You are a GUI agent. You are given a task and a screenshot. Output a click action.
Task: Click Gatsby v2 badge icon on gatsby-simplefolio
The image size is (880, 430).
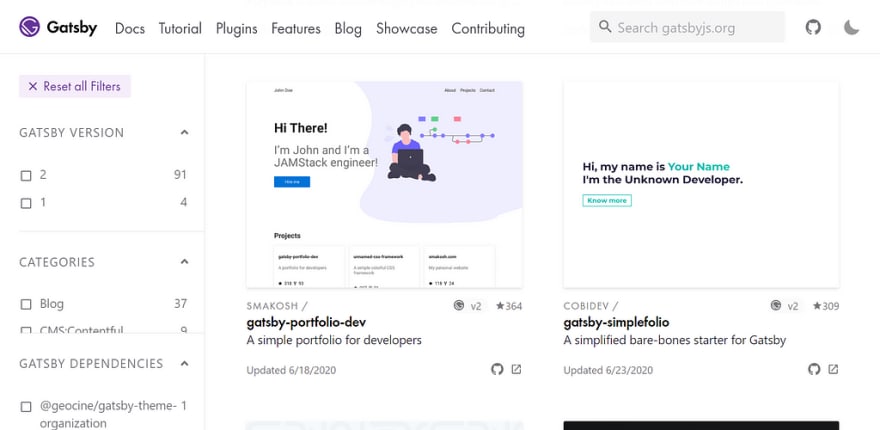(x=776, y=305)
